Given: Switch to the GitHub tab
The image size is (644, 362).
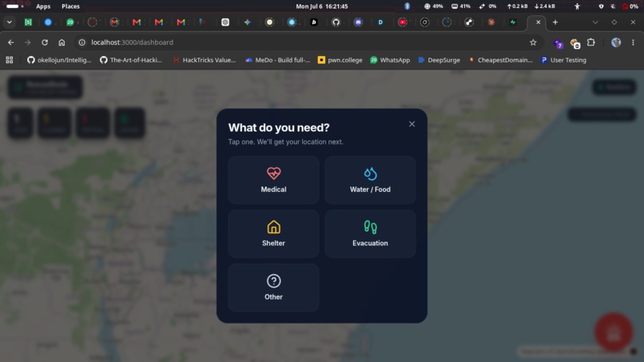Looking at the screenshot, I should point(336,22).
